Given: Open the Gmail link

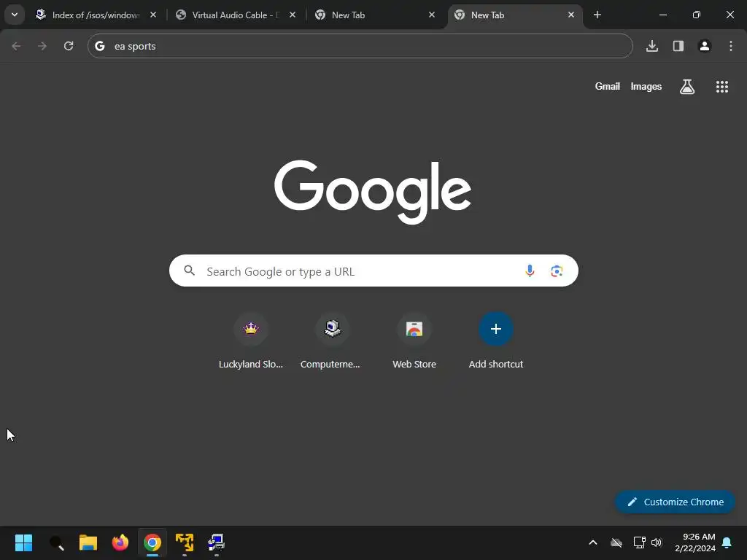Looking at the screenshot, I should pos(608,86).
